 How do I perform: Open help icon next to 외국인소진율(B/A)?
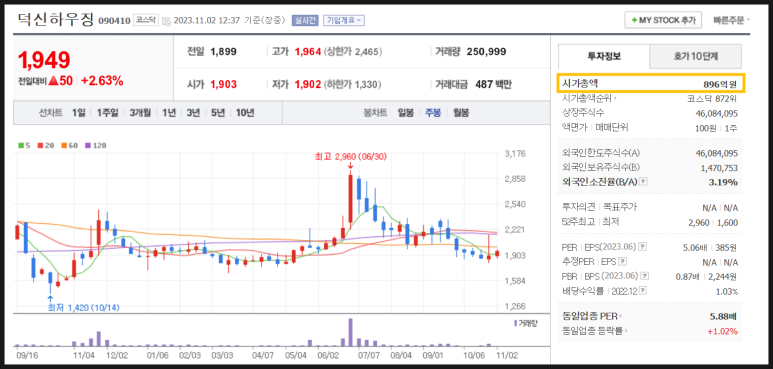pyautogui.click(x=643, y=182)
